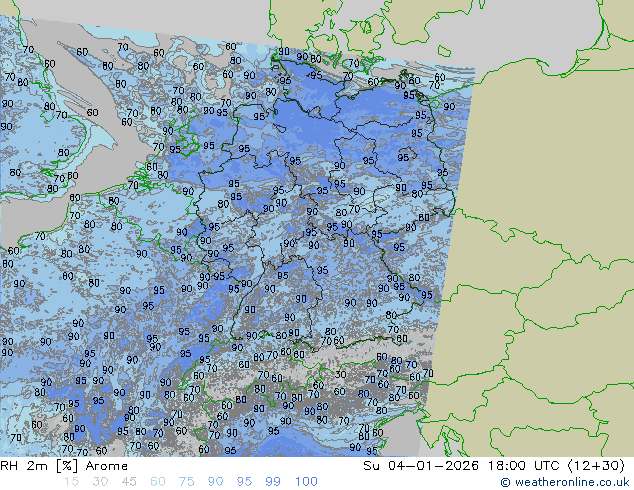Click the 30 contour label on the map

click(340, 374)
